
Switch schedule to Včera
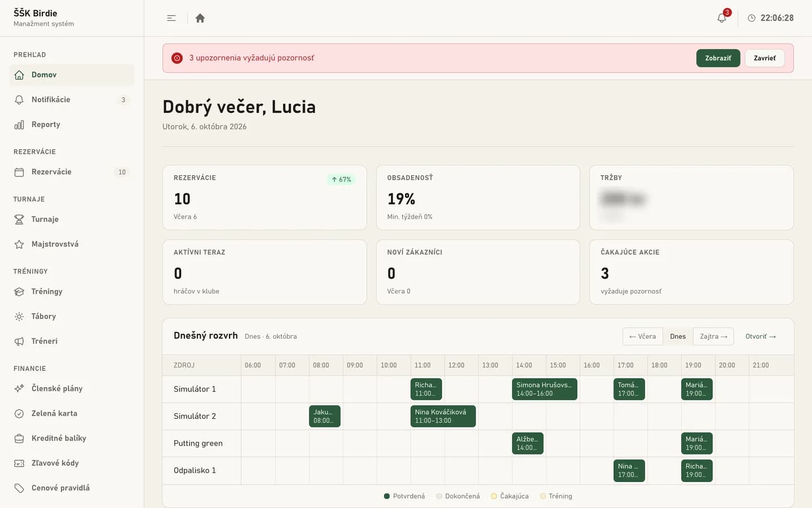(643, 336)
